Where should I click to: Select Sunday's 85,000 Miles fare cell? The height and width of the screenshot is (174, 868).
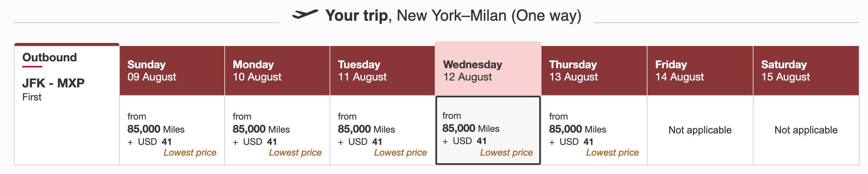172,130
